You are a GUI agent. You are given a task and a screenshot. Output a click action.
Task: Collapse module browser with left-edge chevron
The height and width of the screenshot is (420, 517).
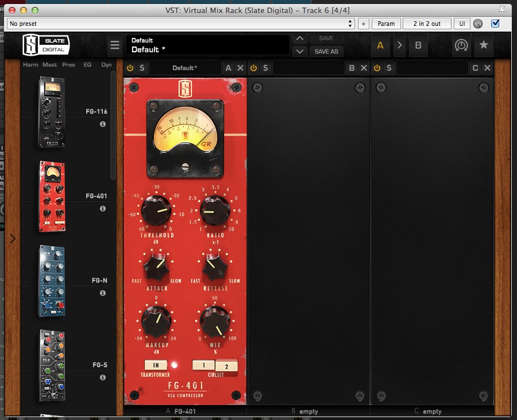pyautogui.click(x=13, y=238)
